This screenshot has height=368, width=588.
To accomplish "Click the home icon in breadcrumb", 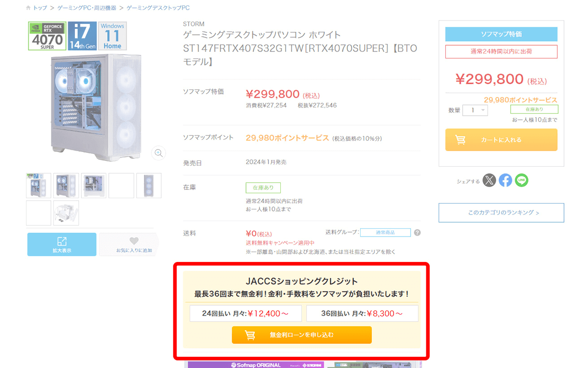I will pos(29,8).
